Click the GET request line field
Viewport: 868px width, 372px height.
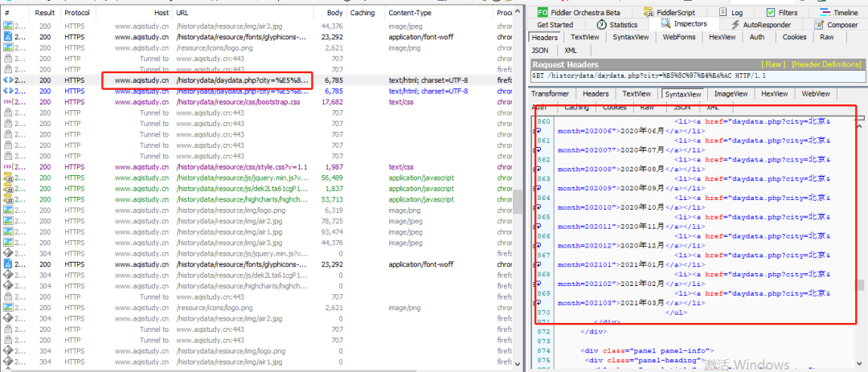pos(696,76)
